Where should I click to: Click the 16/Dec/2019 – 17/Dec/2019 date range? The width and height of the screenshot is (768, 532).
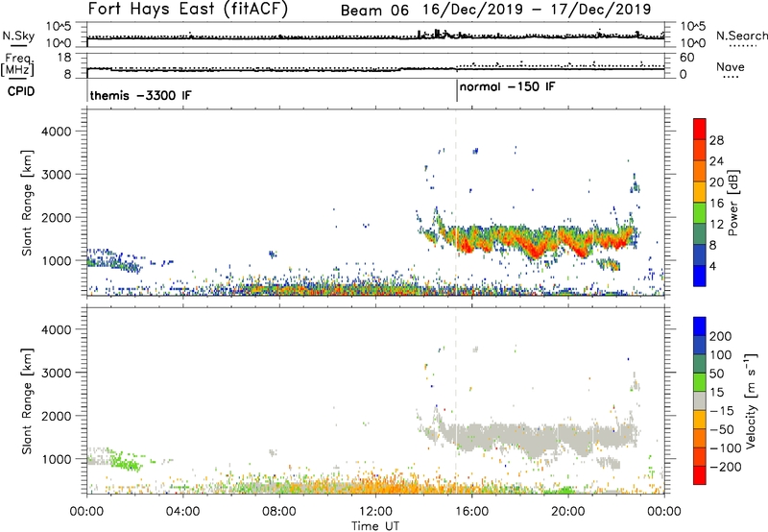click(x=537, y=10)
